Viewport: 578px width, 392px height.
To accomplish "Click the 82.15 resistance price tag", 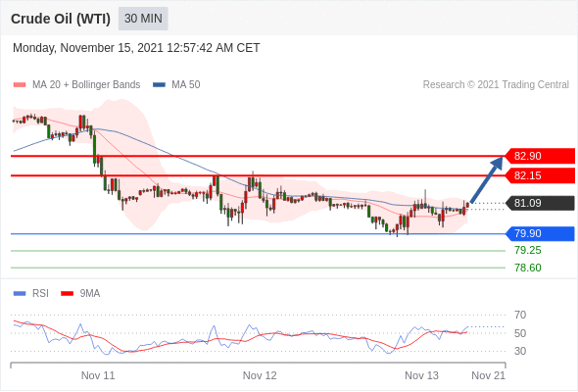I will pyautogui.click(x=540, y=175).
